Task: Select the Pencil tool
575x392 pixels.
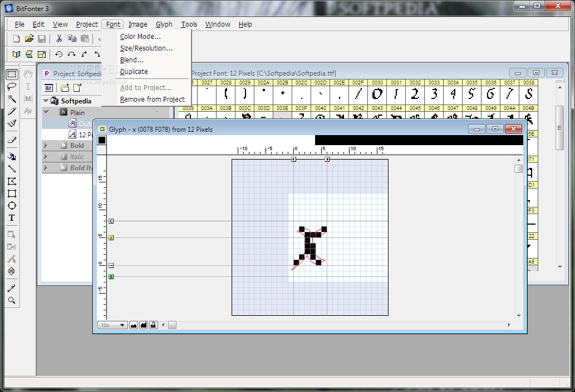Action: (x=12, y=111)
